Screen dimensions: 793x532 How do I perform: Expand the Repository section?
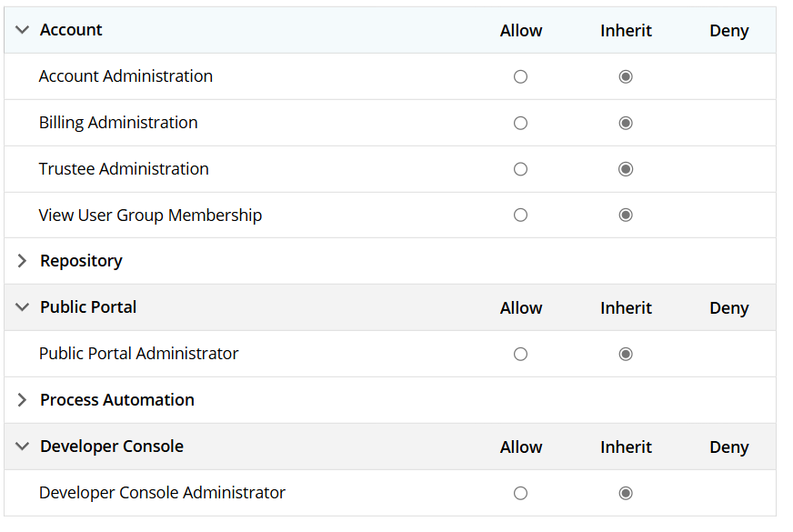pos(22,261)
